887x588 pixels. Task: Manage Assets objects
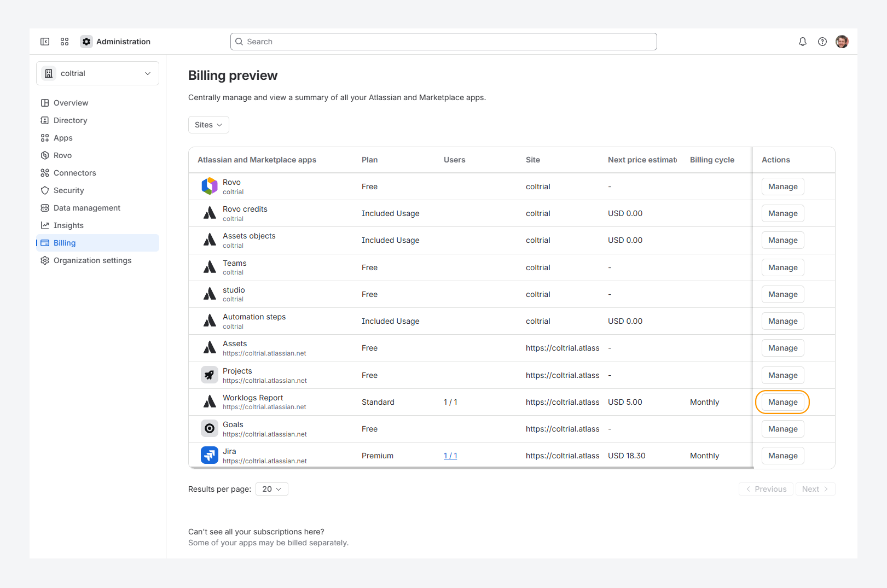783,240
